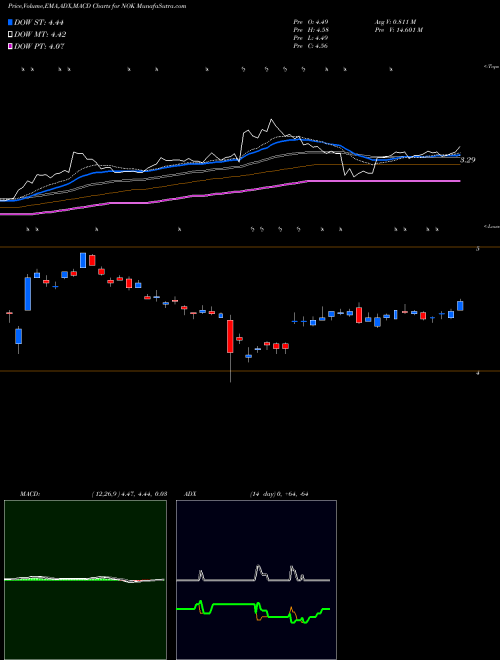This screenshot has width=500, height=660.
Task: Click the '<Tops' marker label
Action: click(x=491, y=67)
